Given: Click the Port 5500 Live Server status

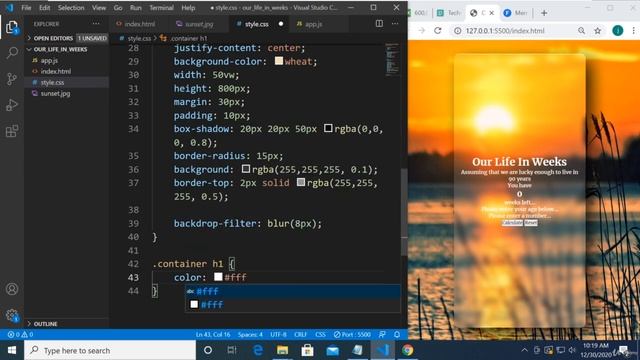Looking at the screenshot, I should 352,334.
